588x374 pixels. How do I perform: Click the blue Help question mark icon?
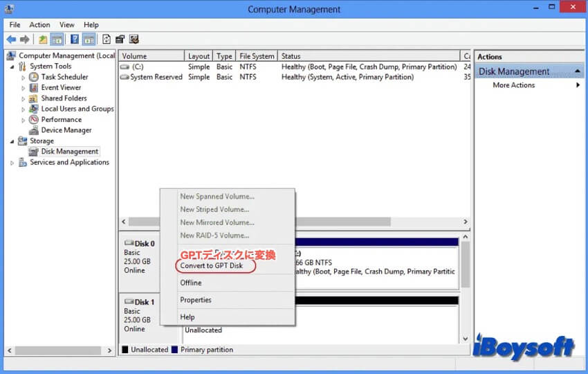click(x=74, y=39)
